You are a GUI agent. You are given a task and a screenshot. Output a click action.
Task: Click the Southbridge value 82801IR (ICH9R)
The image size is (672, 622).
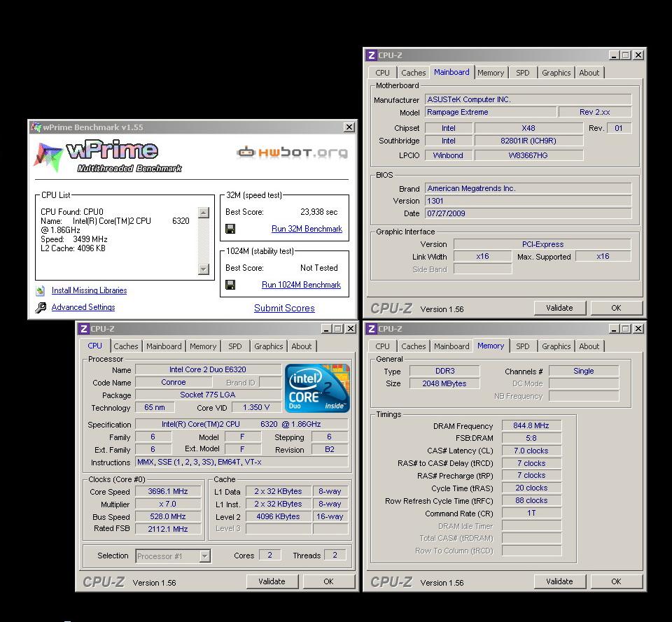coord(528,141)
